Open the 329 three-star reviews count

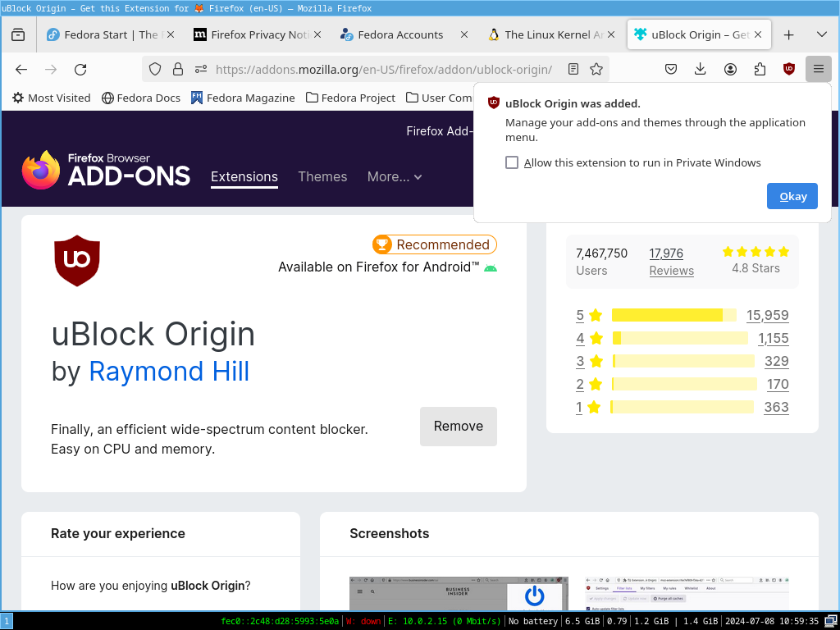[777, 361]
